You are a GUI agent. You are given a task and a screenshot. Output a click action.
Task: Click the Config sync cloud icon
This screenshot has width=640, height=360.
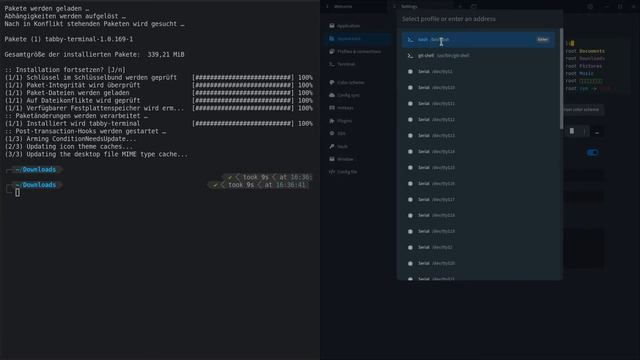[x=332, y=95]
